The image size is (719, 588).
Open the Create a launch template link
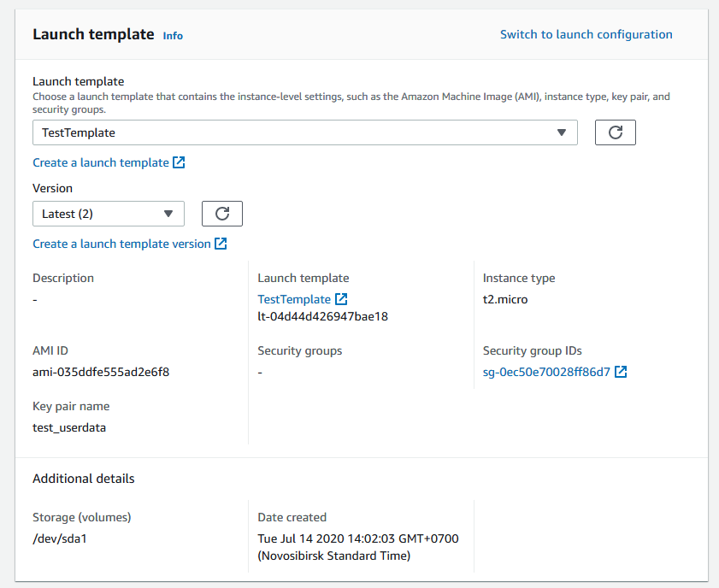click(x=101, y=162)
